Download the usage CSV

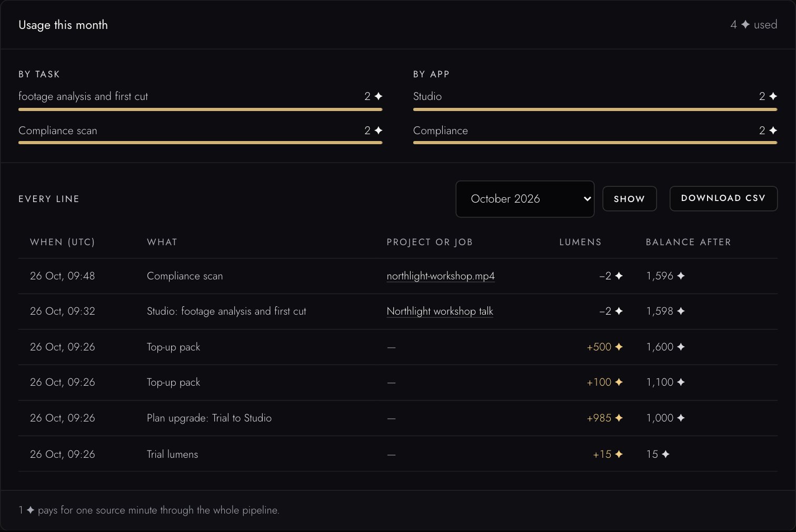tap(723, 198)
